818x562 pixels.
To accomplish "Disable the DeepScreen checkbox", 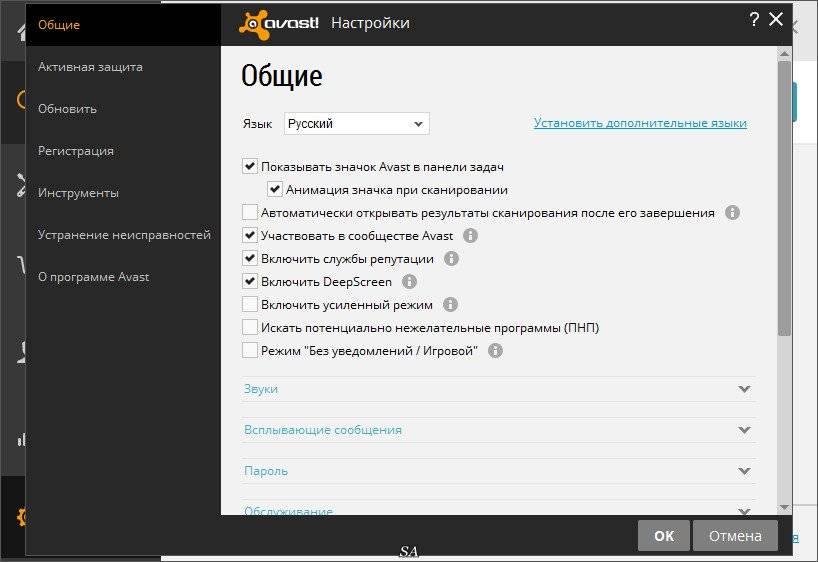I will point(250,281).
